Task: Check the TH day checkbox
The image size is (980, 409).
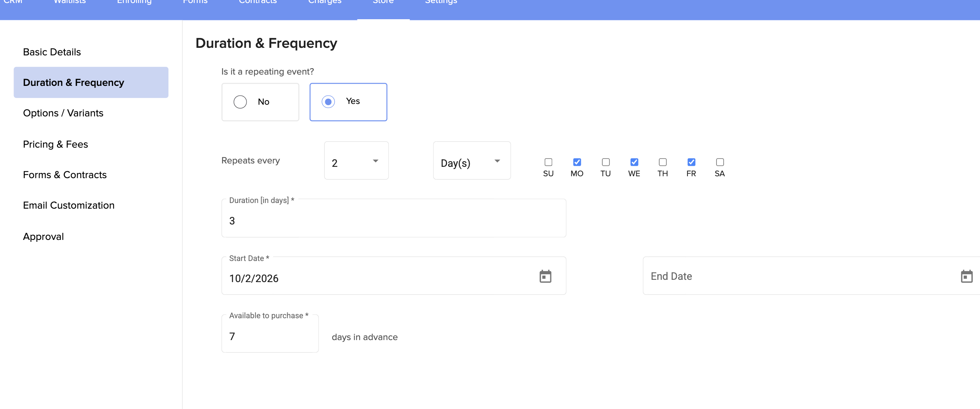Action: tap(663, 162)
